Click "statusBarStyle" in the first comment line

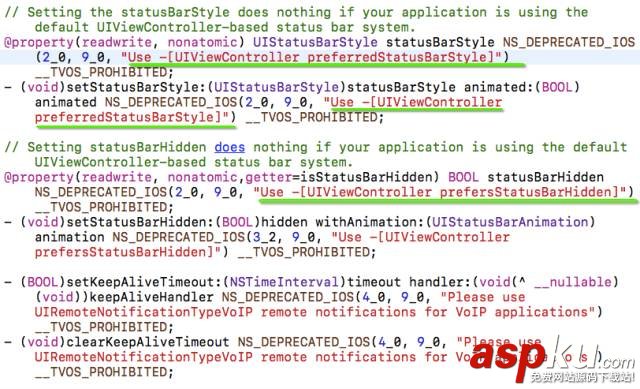tap(176, 12)
